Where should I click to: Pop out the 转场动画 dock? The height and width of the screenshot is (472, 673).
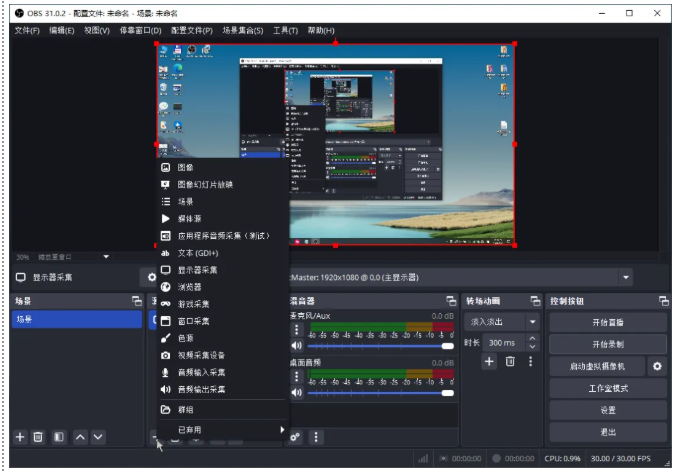pyautogui.click(x=535, y=301)
